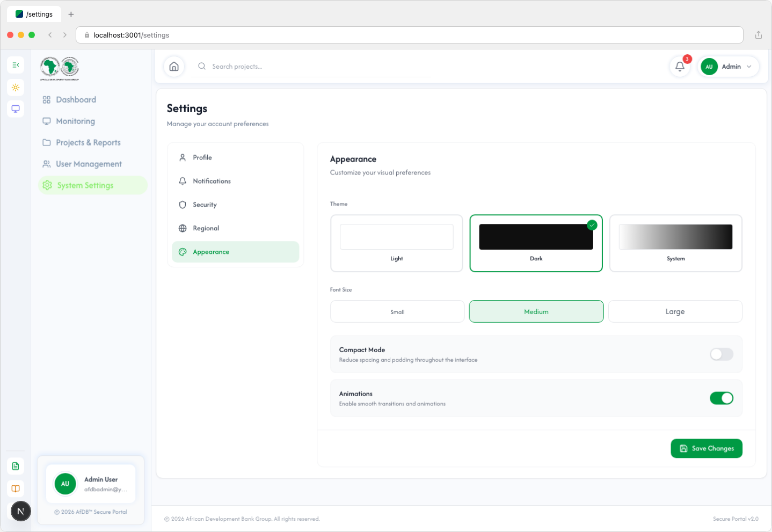This screenshot has width=772, height=532.
Task: Select the Appearance settings section
Action: point(235,252)
